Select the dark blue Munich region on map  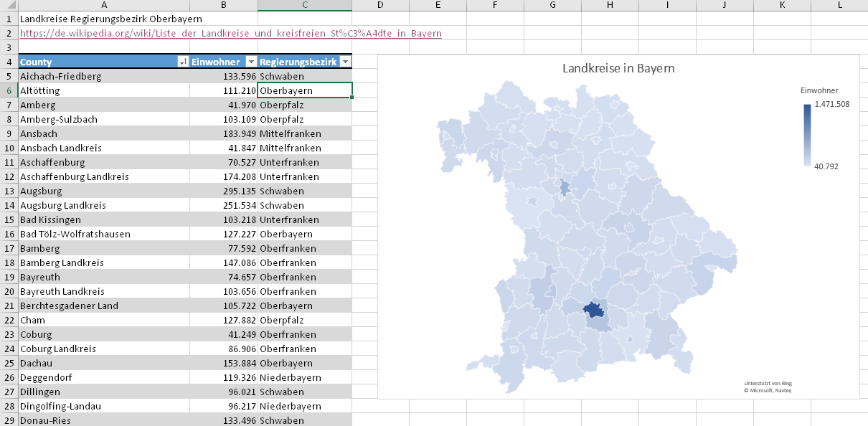coord(593,310)
